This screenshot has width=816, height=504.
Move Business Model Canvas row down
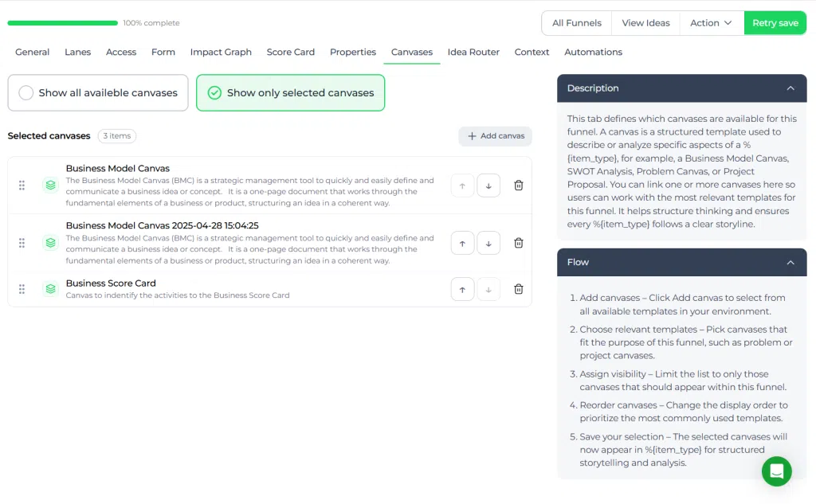pyautogui.click(x=488, y=186)
